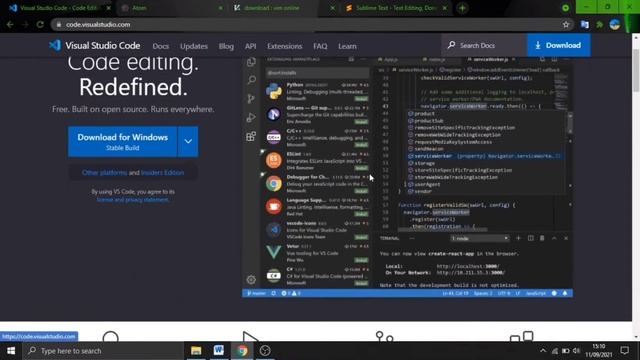The width and height of the screenshot is (640, 360).
Task: Click the new terminal plus icon
Action: [x=518, y=238]
